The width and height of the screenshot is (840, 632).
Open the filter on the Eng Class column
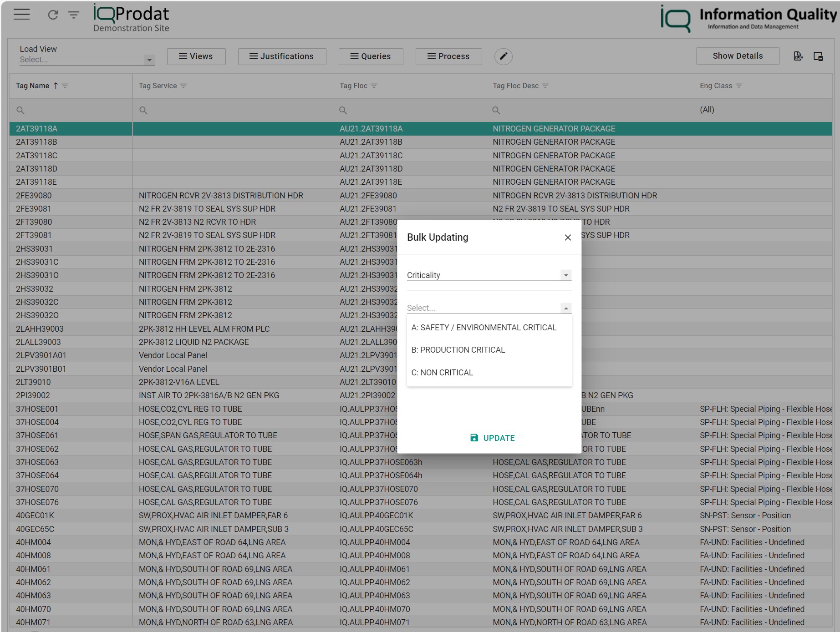(x=739, y=86)
